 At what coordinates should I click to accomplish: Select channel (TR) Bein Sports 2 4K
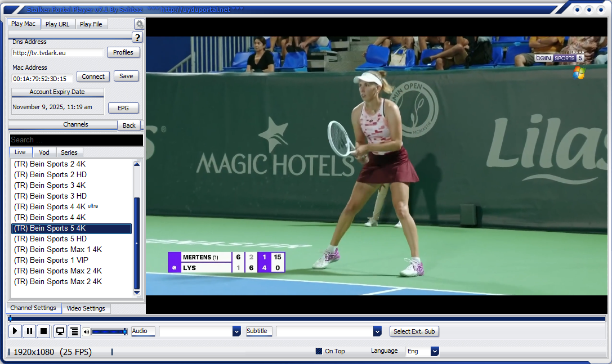tap(72, 164)
